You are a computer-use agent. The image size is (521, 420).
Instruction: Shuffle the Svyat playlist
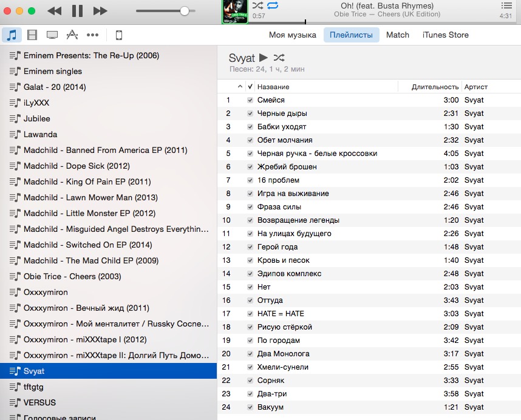click(279, 58)
